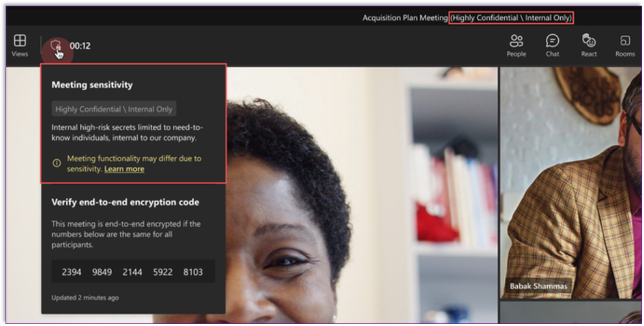
Task: Click the meeting sensitivity shield icon
Action: pyautogui.click(x=56, y=46)
